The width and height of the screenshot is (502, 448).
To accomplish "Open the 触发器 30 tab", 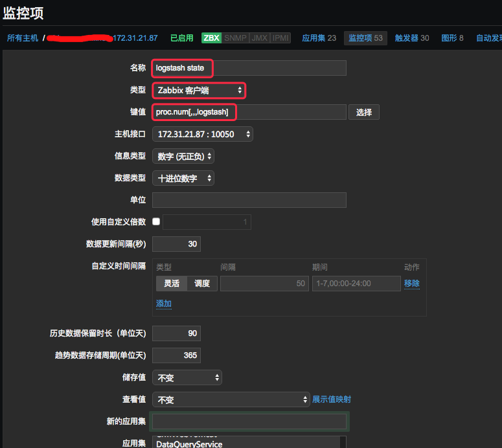I will 412,38.
